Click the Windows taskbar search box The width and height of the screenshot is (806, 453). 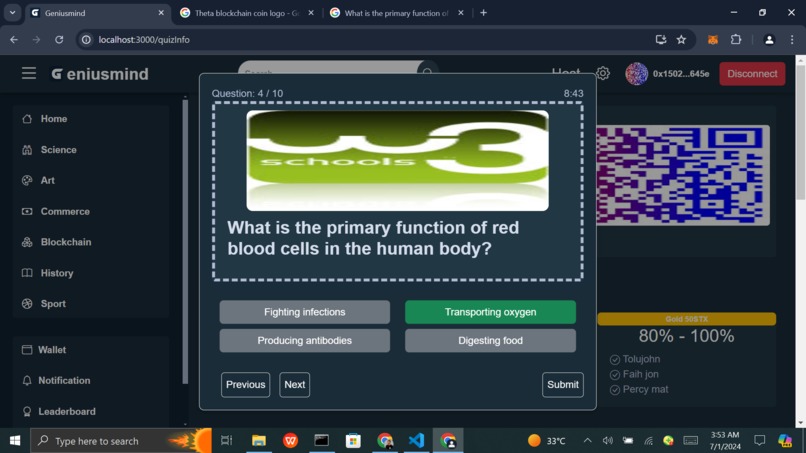[x=121, y=441]
